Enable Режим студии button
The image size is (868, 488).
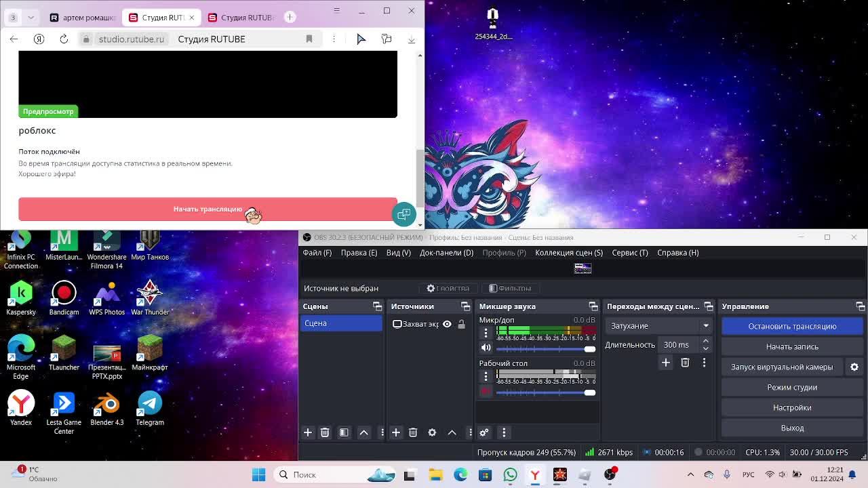(x=792, y=387)
